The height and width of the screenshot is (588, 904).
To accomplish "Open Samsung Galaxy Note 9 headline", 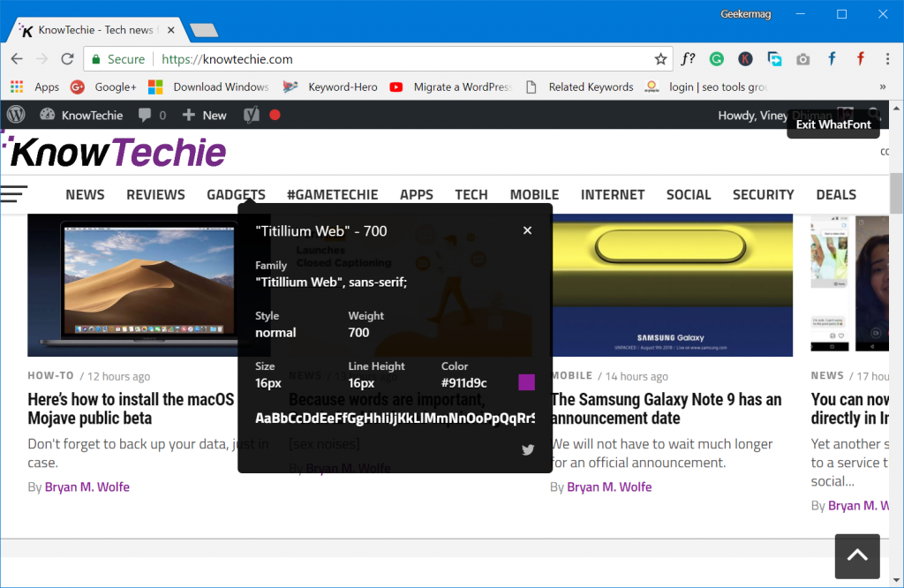I will [667, 409].
